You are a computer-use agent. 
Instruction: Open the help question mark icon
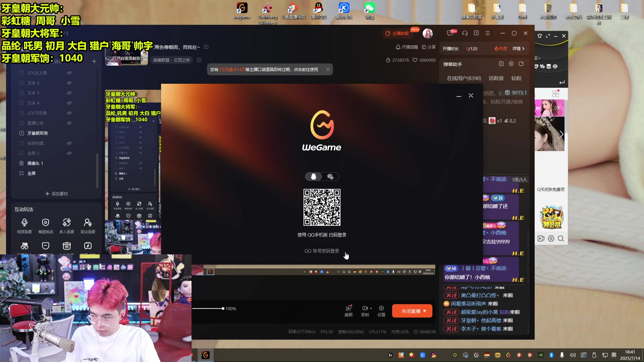tap(476, 33)
